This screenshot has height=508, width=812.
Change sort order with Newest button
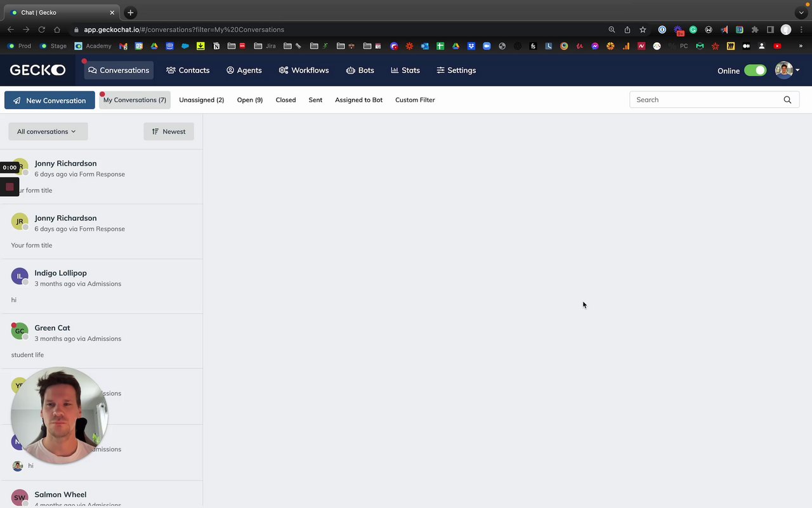click(x=169, y=131)
